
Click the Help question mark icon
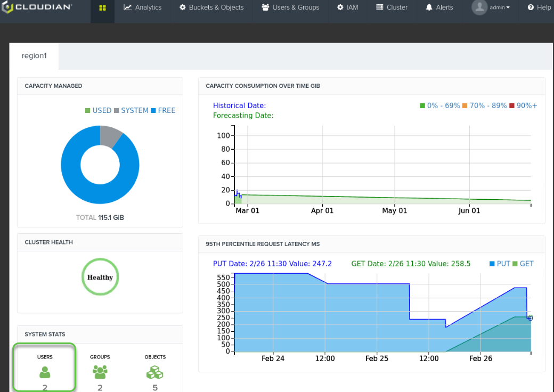tap(531, 7)
